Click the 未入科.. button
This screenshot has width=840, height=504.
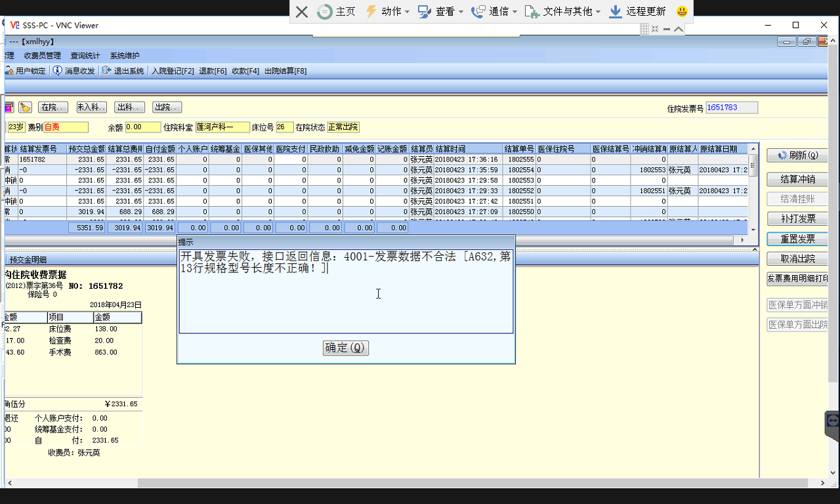pos(92,107)
